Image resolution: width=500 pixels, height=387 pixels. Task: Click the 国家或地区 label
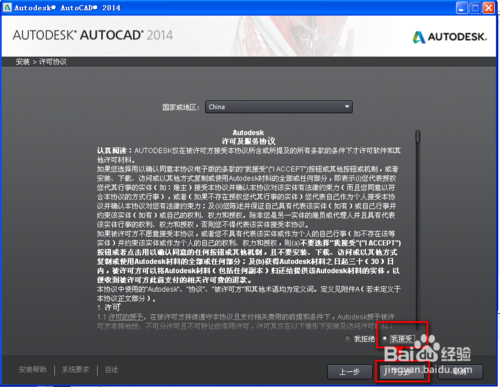[x=181, y=107]
